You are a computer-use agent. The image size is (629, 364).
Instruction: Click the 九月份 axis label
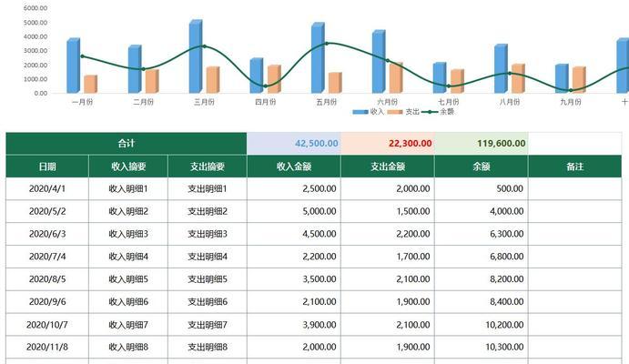[x=571, y=102]
